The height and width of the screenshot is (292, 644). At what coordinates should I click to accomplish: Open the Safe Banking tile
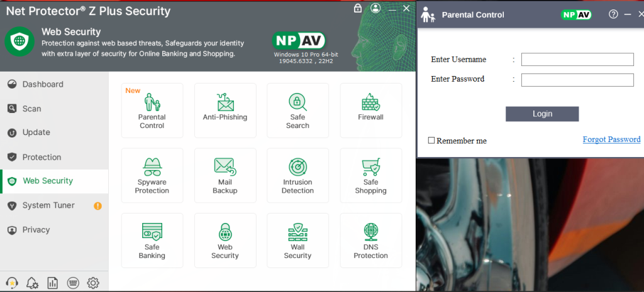[x=152, y=241]
